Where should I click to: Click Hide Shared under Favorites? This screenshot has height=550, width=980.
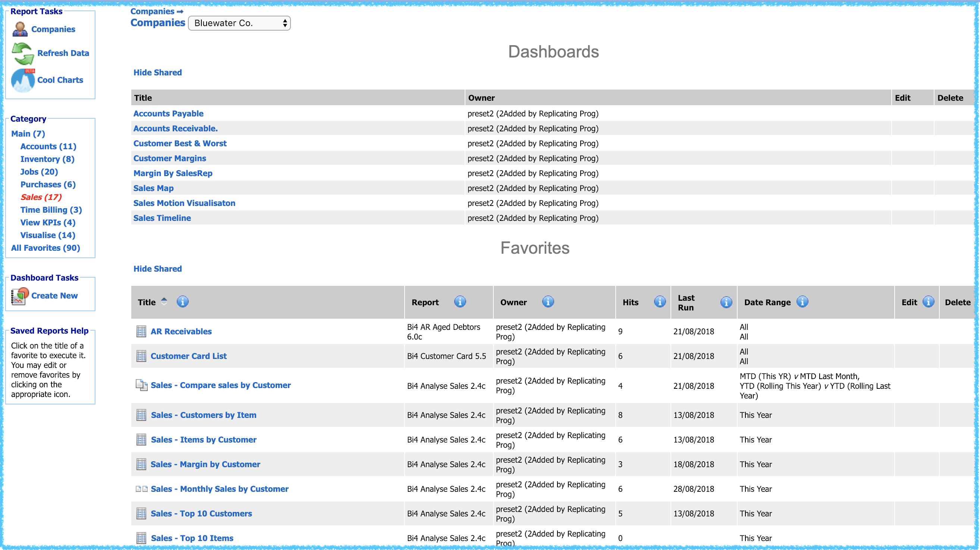(x=157, y=269)
